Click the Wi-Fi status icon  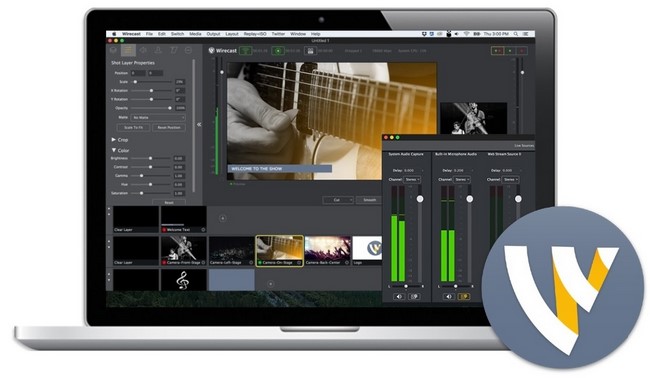466,34
